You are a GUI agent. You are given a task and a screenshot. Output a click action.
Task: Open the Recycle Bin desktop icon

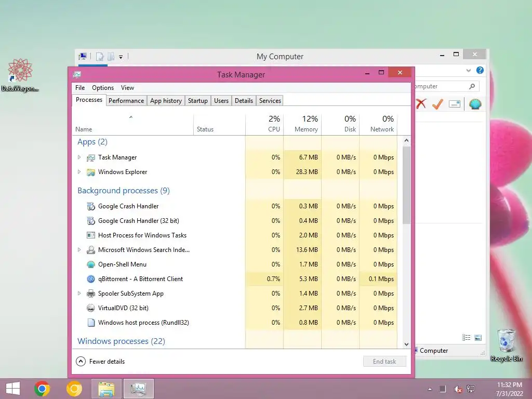(x=506, y=345)
